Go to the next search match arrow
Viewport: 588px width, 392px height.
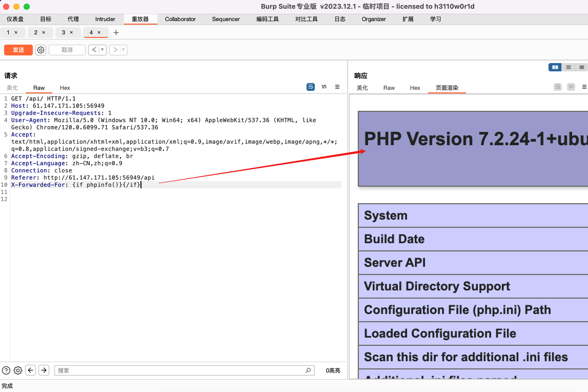point(44,370)
